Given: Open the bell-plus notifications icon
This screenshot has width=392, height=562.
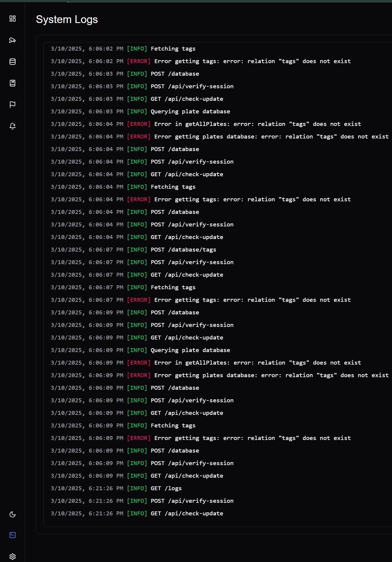Looking at the screenshot, I should coord(13,126).
